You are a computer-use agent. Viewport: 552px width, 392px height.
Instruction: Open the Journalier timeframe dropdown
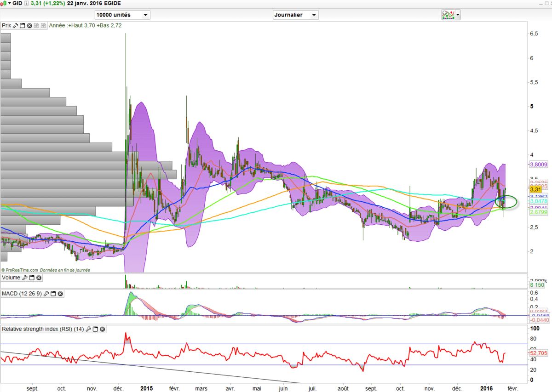tap(295, 15)
